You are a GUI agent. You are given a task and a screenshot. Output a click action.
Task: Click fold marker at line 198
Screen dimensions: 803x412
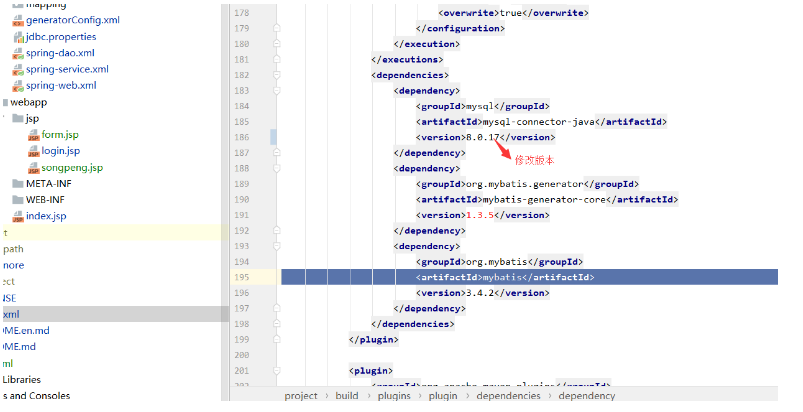277,324
